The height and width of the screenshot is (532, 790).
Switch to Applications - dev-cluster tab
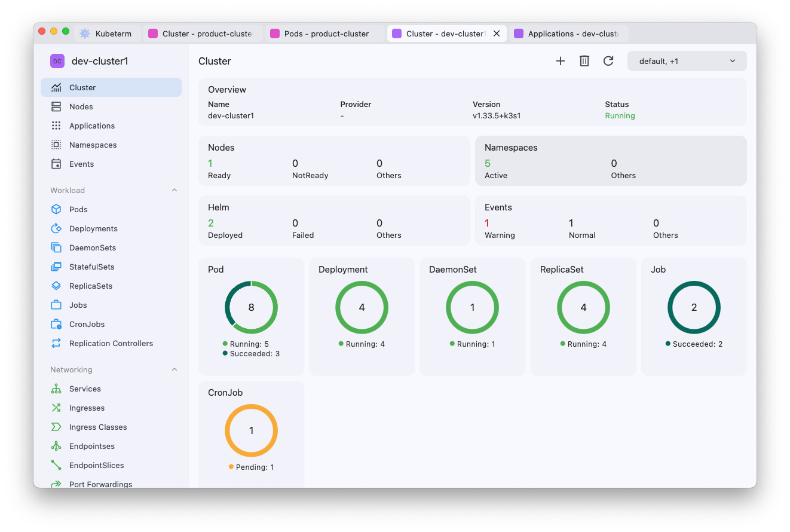coord(569,33)
